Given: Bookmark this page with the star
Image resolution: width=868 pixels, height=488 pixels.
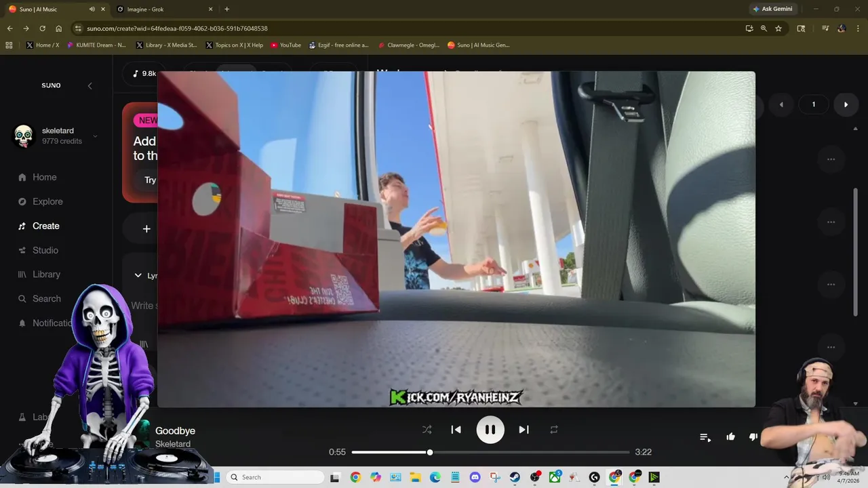Looking at the screenshot, I should pos(778,28).
